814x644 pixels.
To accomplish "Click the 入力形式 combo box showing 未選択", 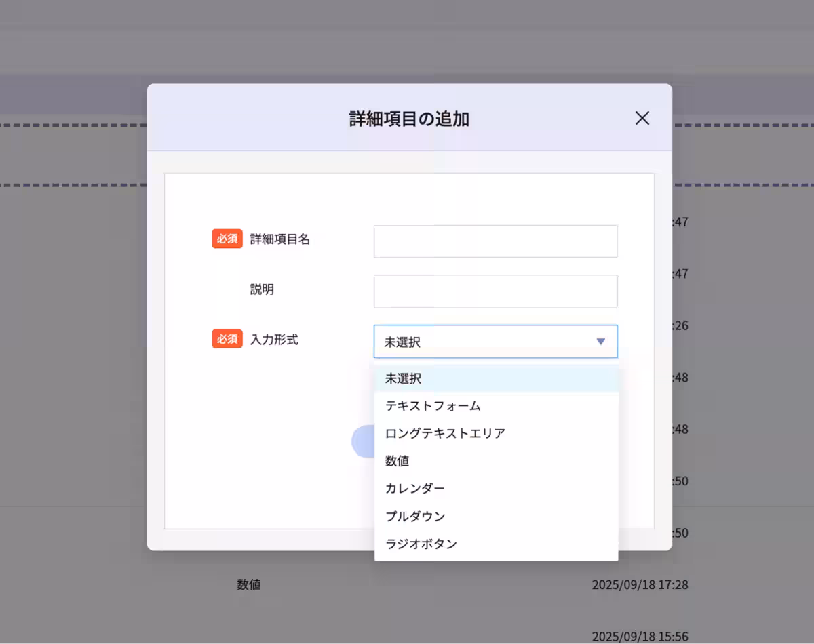I will [475, 342].
